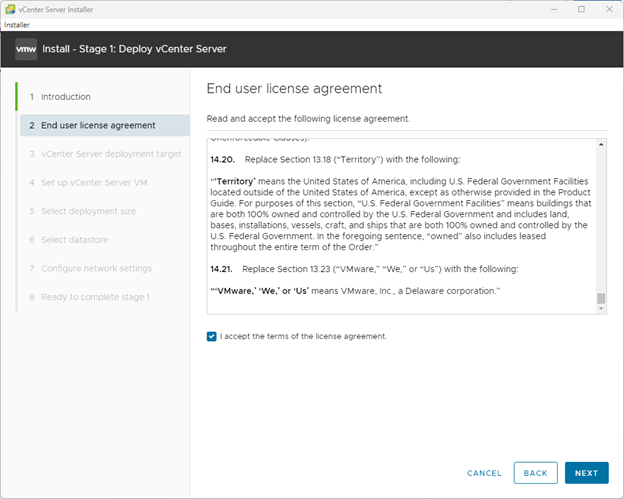Viewport: 624px width, 499px height.
Task: Click the 'VMware,' 'We,' or 'Us' definition
Action: (355, 291)
